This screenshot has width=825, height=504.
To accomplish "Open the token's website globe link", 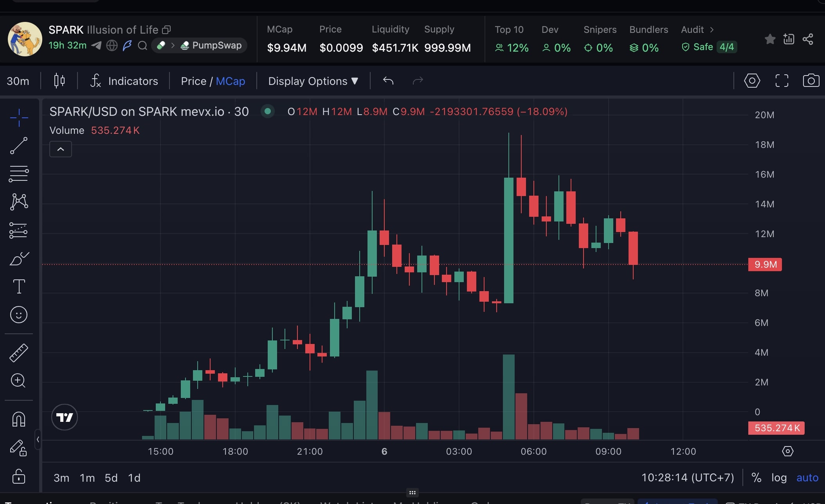I will point(112,46).
